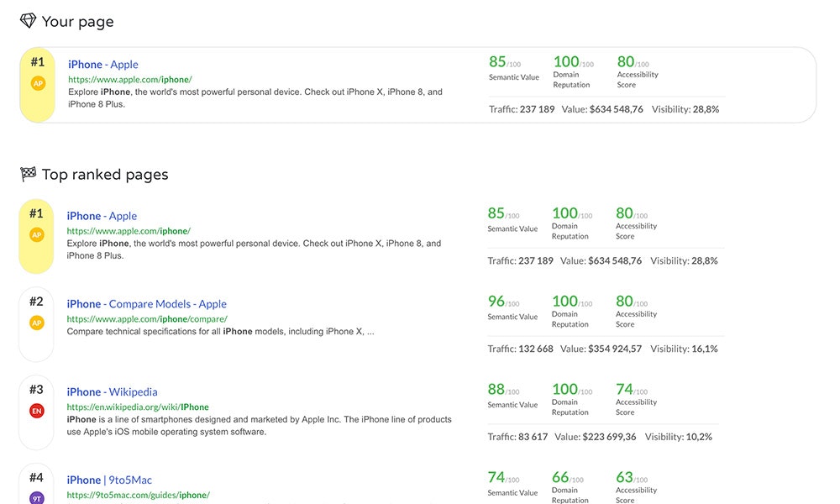This screenshot has width=840, height=504.
Task: Click the AP badge under rank #2
Action: (x=36, y=323)
